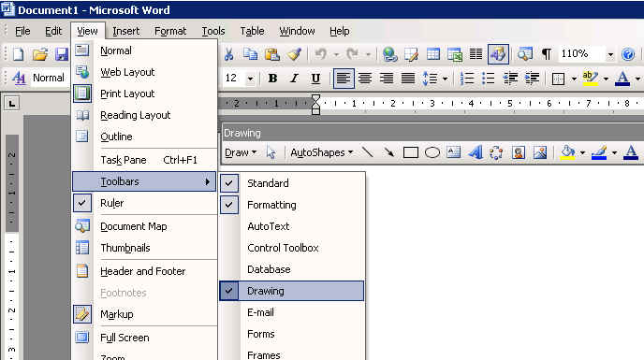
Task: Insert Picture from Drawing toolbar
Action: click(x=540, y=152)
